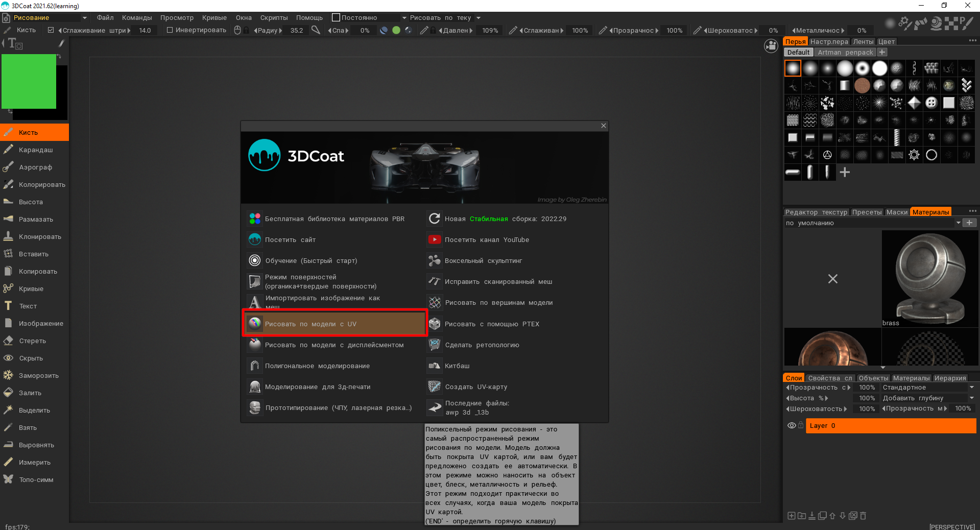Open the brush panel options menu (three dots)
Image resolution: width=980 pixels, height=530 pixels.
(972, 40)
